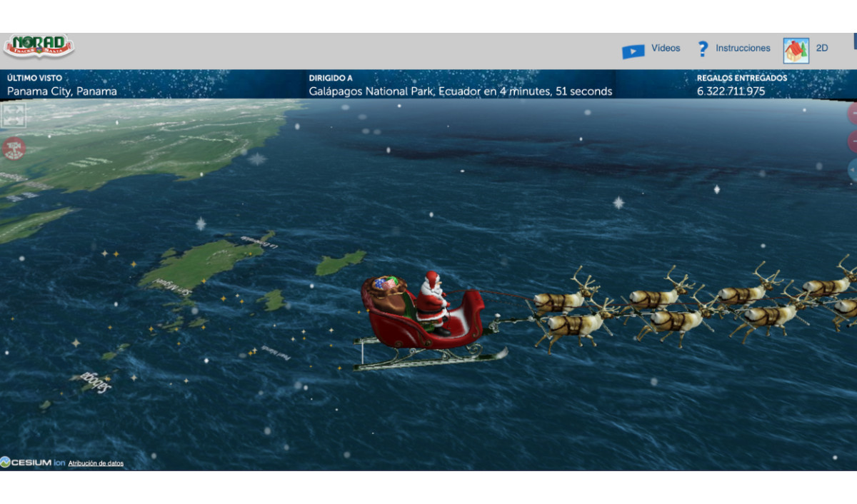Click the Panama City, Panama last seen text
Screen dimensions: 857x504
click(x=62, y=91)
